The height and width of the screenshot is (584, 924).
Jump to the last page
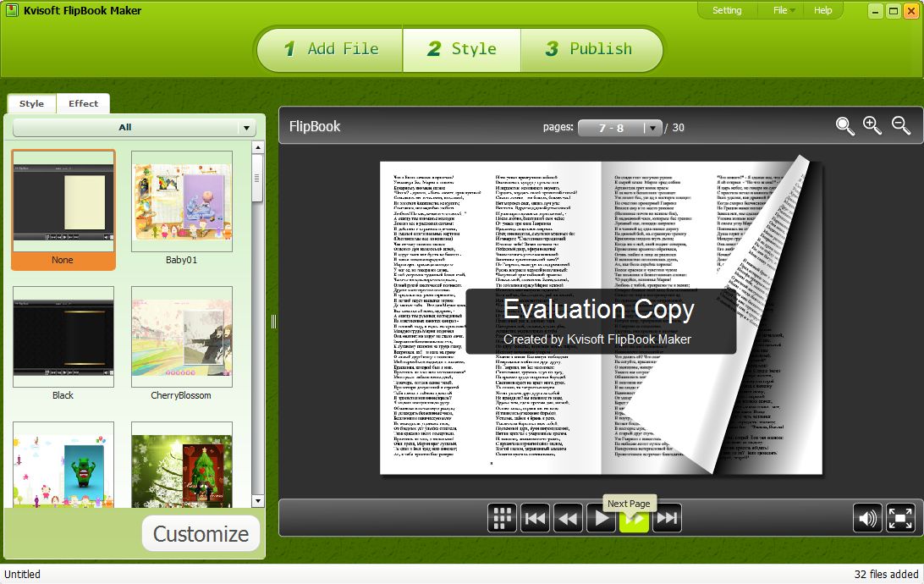[x=667, y=518]
